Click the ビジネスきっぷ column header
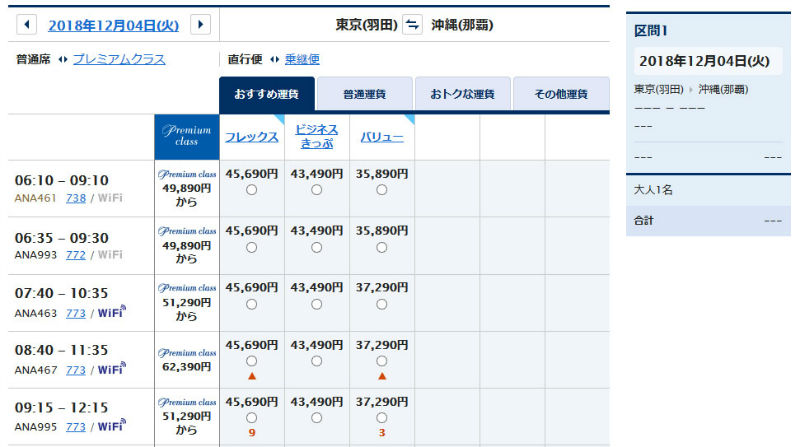The height and width of the screenshot is (447, 800). (x=316, y=136)
